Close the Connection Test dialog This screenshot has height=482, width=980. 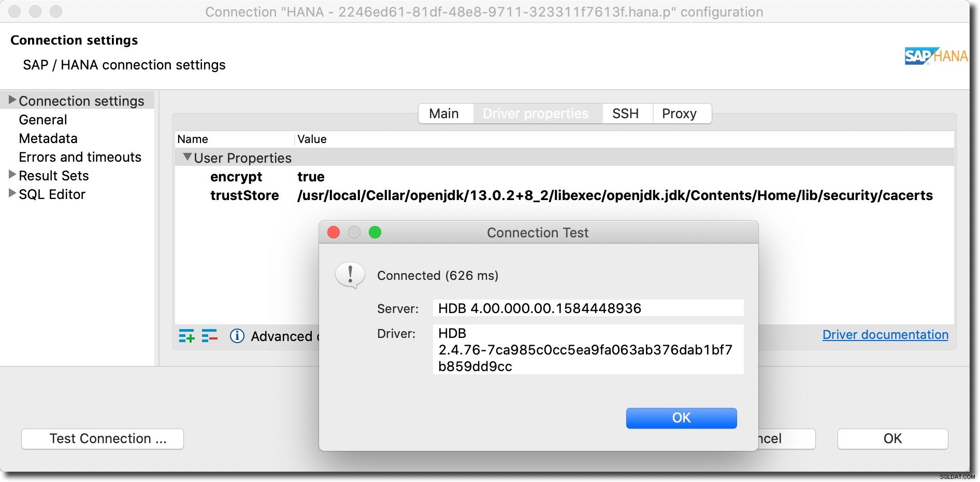click(x=334, y=232)
